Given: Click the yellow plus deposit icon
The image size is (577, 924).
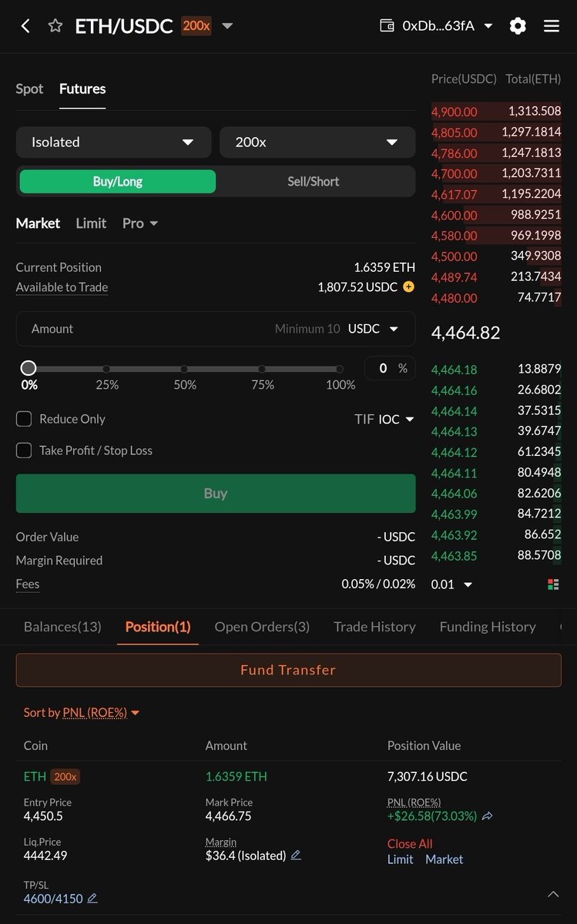Looking at the screenshot, I should 408,287.
